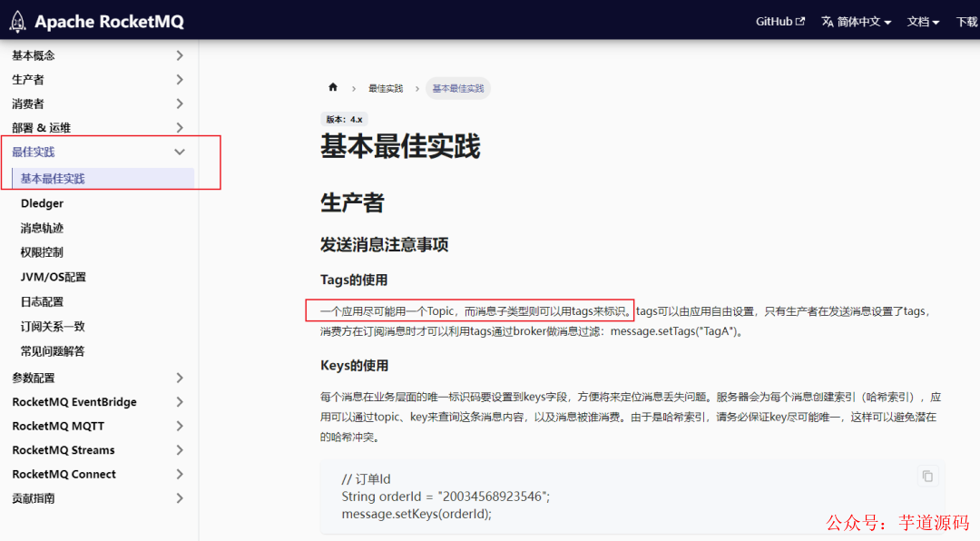This screenshot has width=980, height=541.
Task: Expand the RocketMQ EventBridge chevron
Action: [180, 401]
